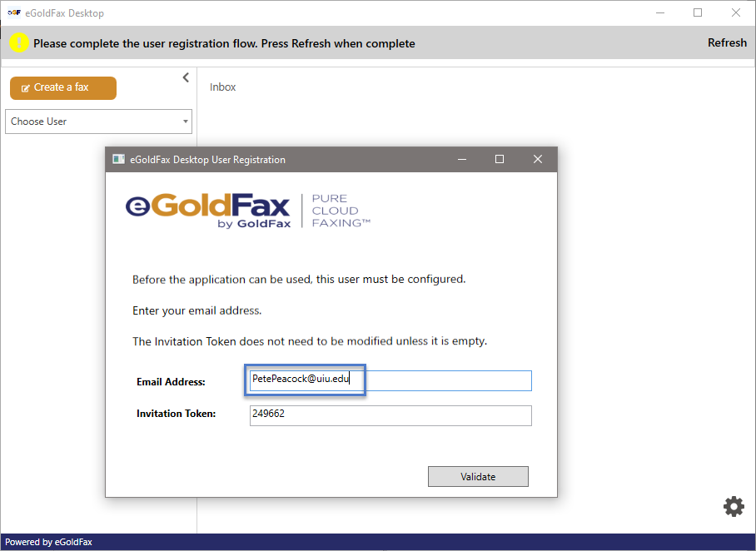Click the 'Enter your email address.' text
Screen dimensions: 756x551
tap(196, 310)
